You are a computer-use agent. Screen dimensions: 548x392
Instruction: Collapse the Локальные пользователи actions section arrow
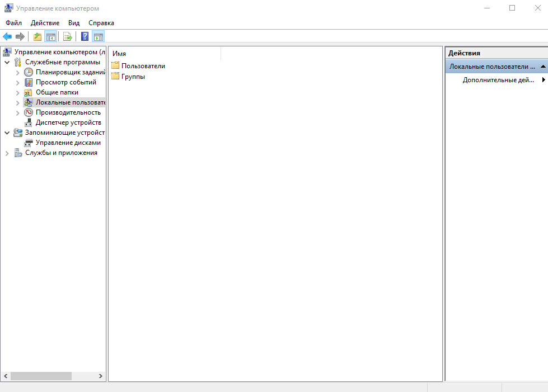pyautogui.click(x=543, y=67)
